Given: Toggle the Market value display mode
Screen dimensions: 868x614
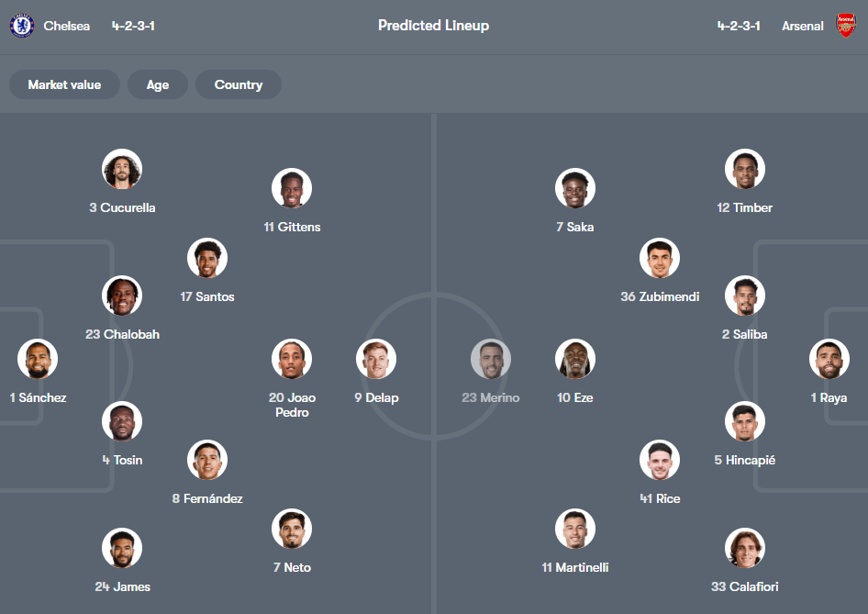Looking at the screenshot, I should pyautogui.click(x=64, y=84).
